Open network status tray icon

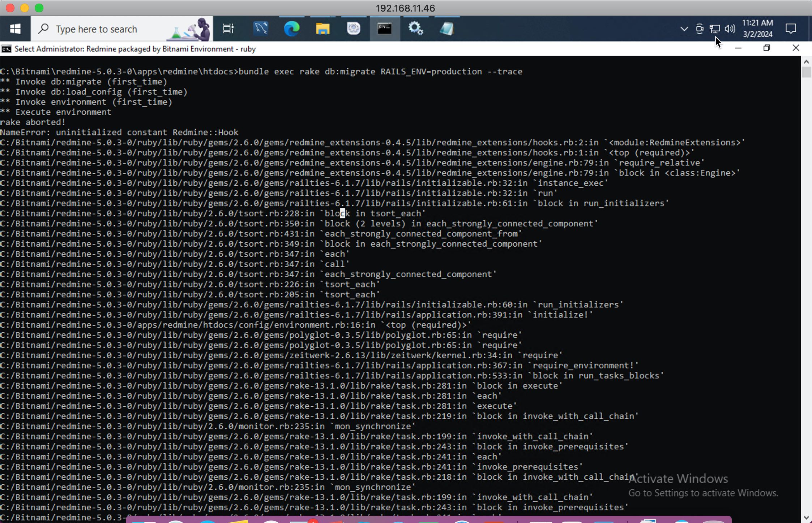pos(715,29)
